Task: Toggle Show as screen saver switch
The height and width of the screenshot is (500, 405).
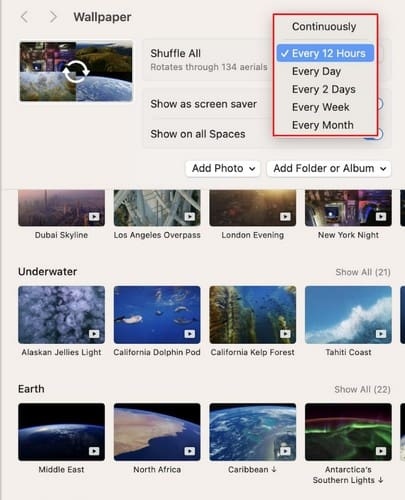Action: click(380, 104)
